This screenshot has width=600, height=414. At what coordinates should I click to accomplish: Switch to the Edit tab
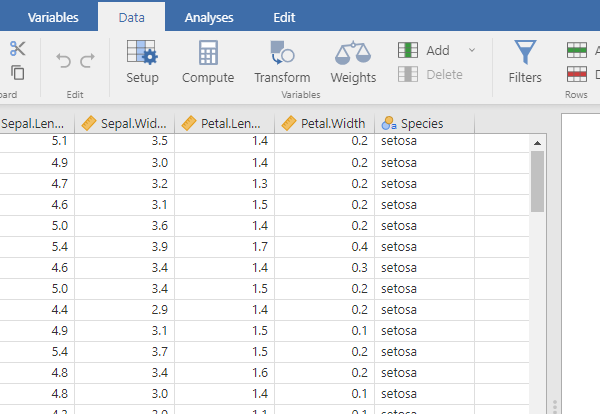click(284, 18)
